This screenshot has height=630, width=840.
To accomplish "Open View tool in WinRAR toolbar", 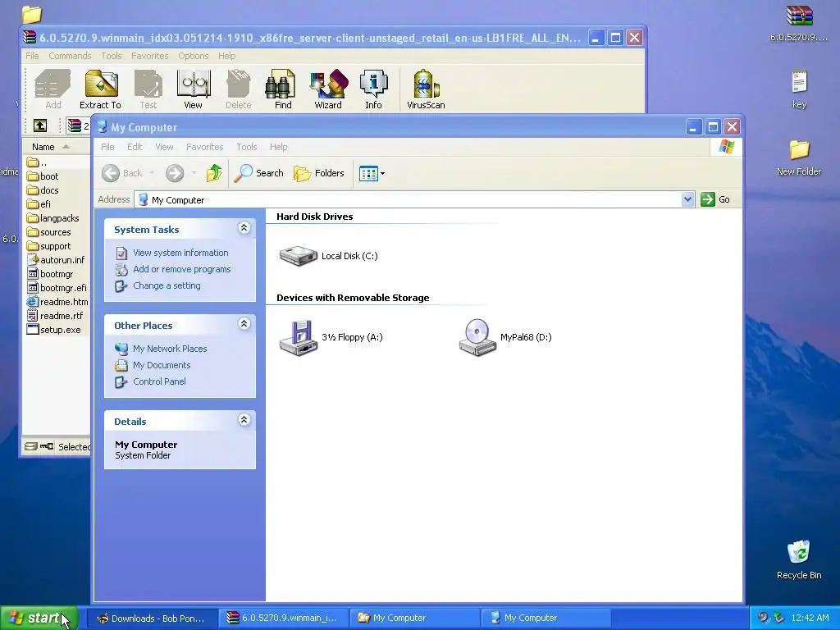I will (194, 90).
